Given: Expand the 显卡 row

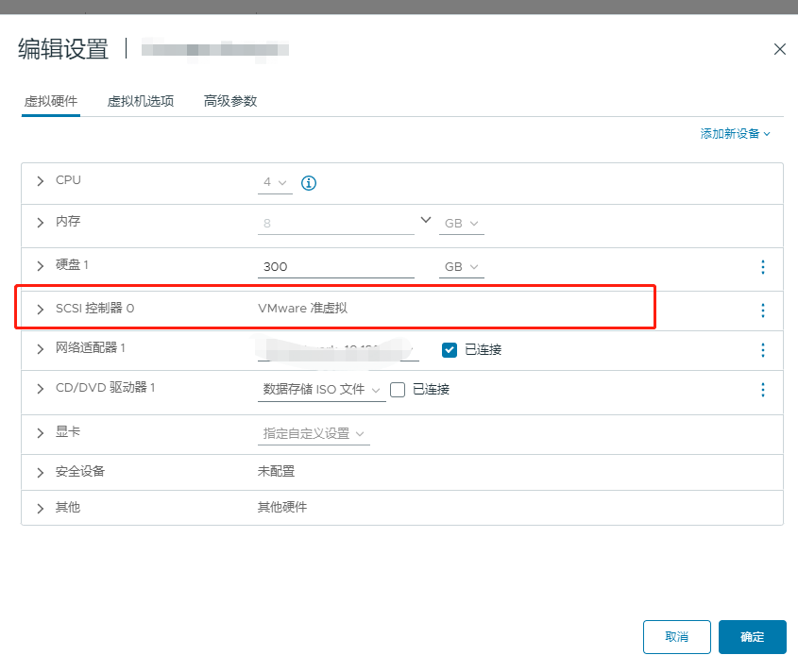Looking at the screenshot, I should click(x=41, y=433).
